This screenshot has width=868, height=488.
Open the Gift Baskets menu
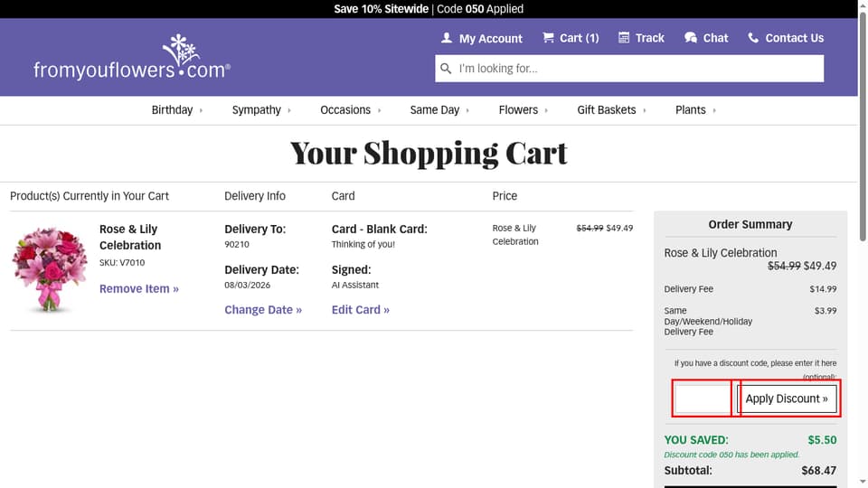[x=607, y=110]
